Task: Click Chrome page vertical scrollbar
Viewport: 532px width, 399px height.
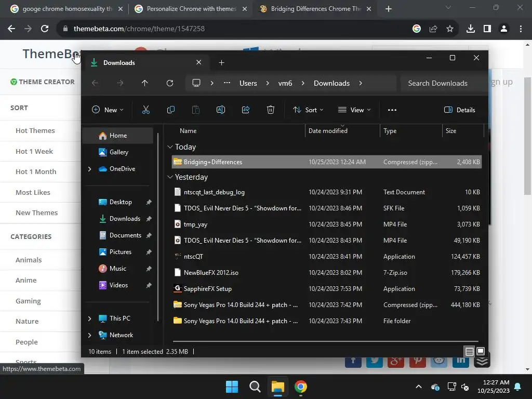Action: 527,136
